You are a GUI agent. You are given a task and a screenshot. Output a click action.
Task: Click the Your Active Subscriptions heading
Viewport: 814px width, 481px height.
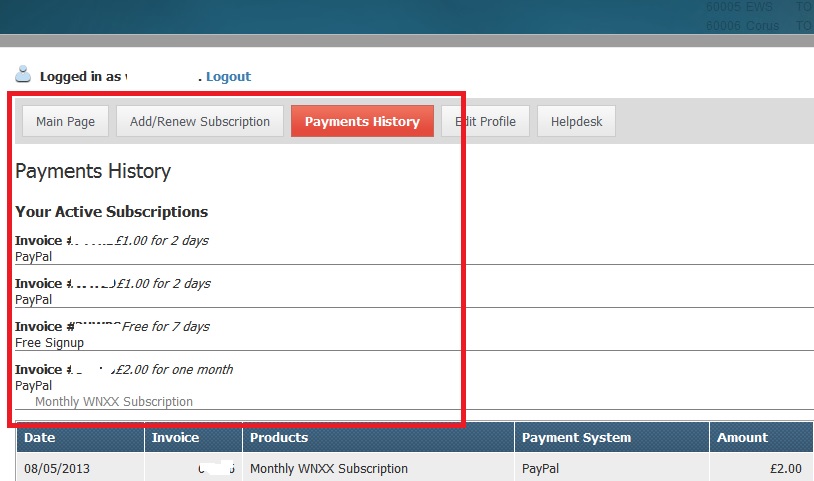pyautogui.click(x=111, y=212)
